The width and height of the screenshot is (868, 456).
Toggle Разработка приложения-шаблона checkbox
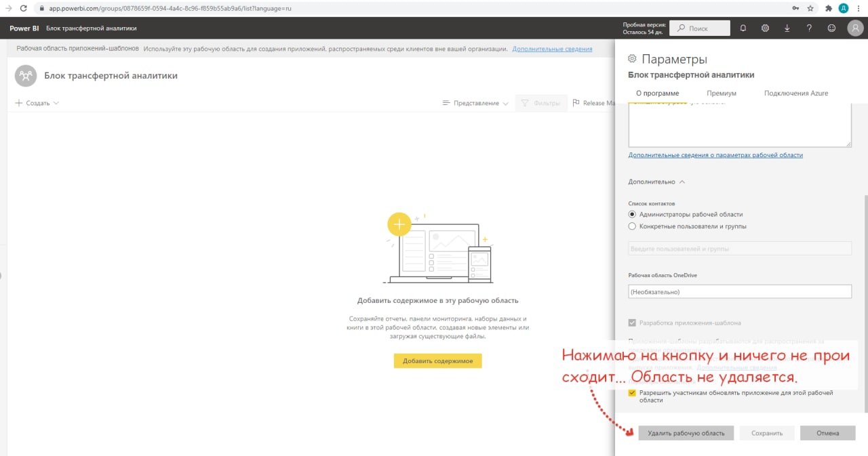coord(632,323)
